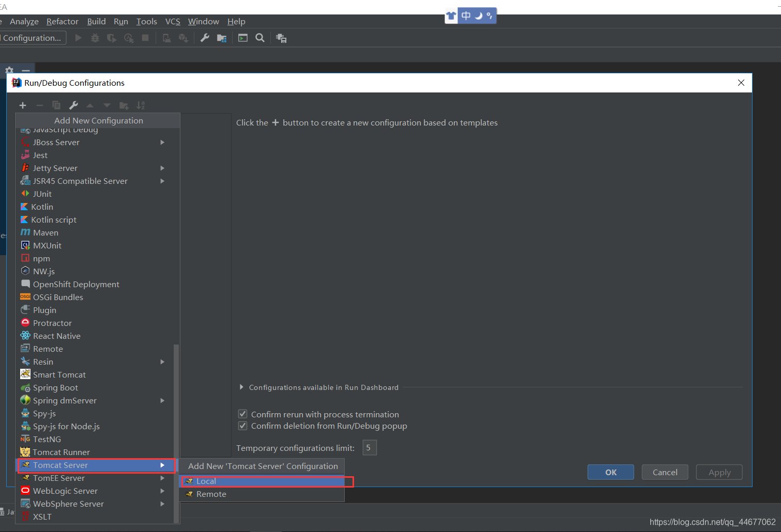Click the configuration list scrollbar
781x532 pixels.
176,434
